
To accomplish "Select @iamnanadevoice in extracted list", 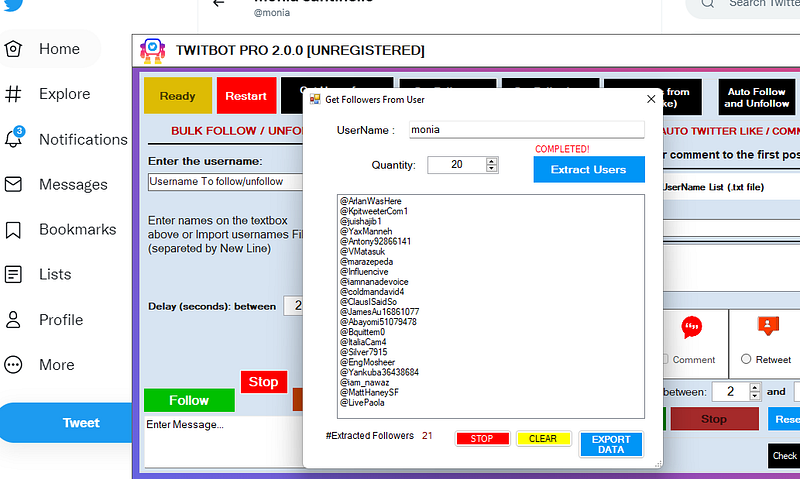I will 374,282.
